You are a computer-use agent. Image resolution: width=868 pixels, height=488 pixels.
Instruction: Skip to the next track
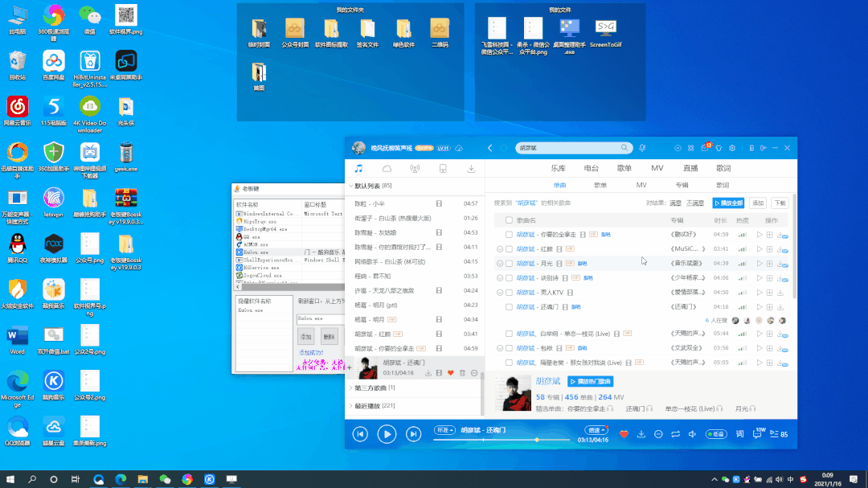tap(413, 434)
